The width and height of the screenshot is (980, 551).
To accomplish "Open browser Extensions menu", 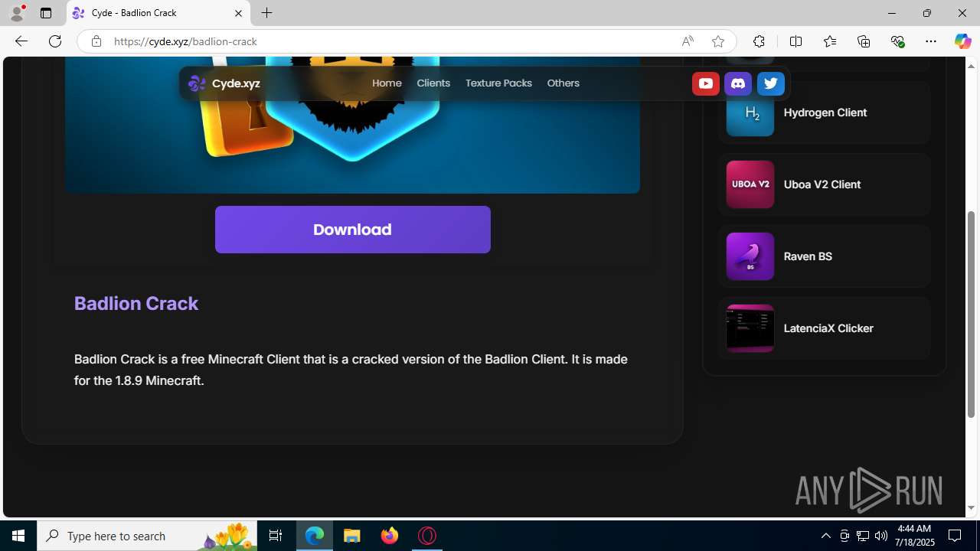I will 759,41.
